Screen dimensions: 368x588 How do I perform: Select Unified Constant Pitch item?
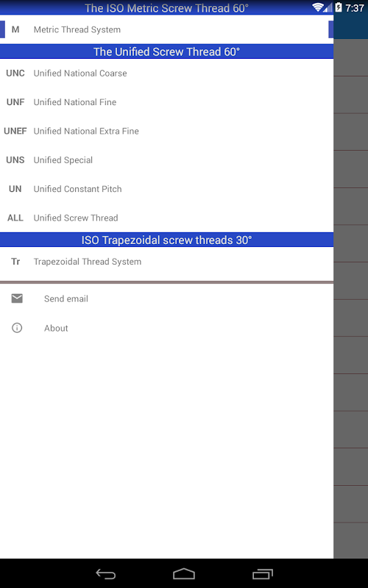[x=167, y=189]
